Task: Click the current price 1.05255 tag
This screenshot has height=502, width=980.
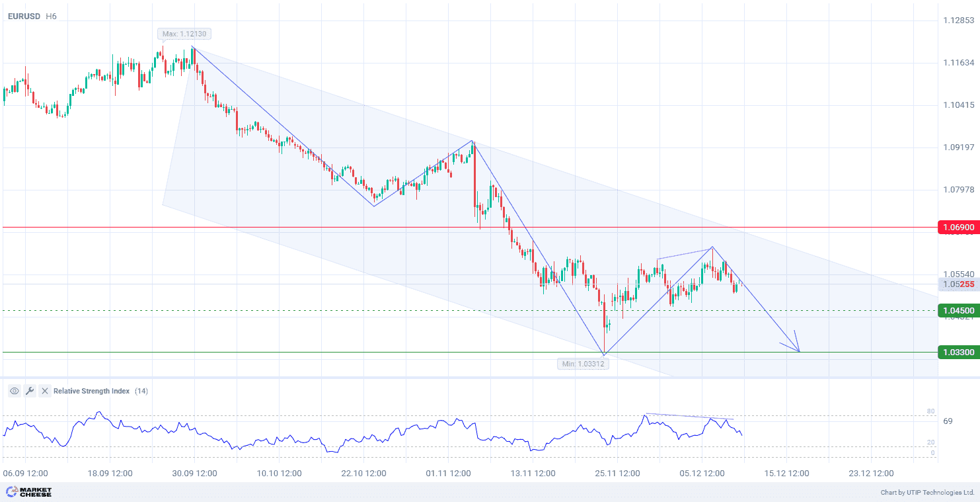Action: pyautogui.click(x=958, y=284)
